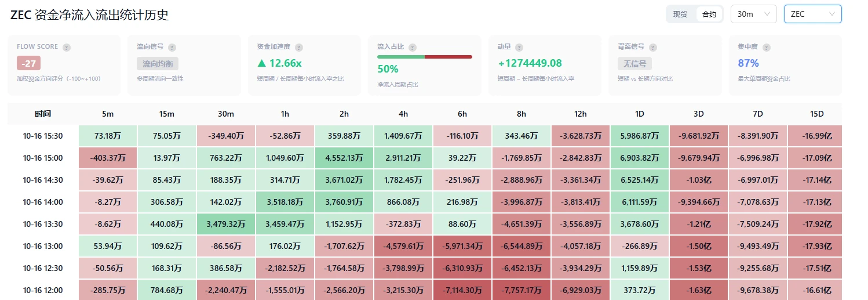Click the 30m table column header
868x300 pixels.
pyautogui.click(x=226, y=114)
